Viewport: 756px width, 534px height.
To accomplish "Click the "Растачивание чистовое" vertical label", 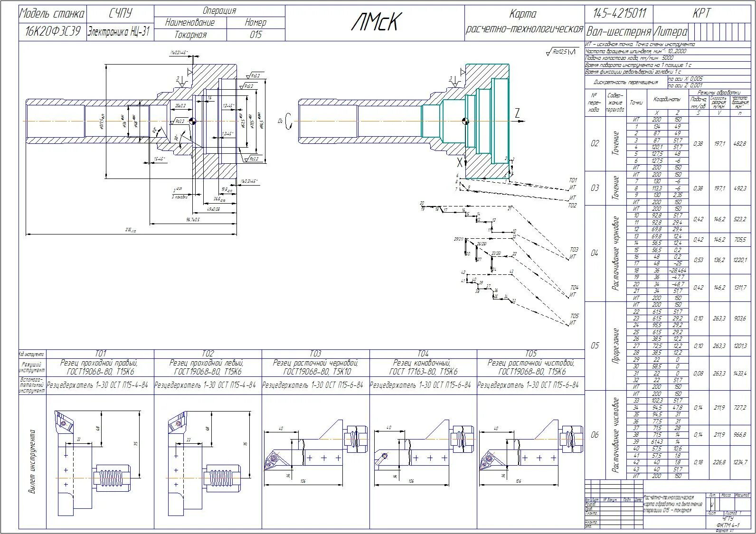I will click(x=616, y=435).
